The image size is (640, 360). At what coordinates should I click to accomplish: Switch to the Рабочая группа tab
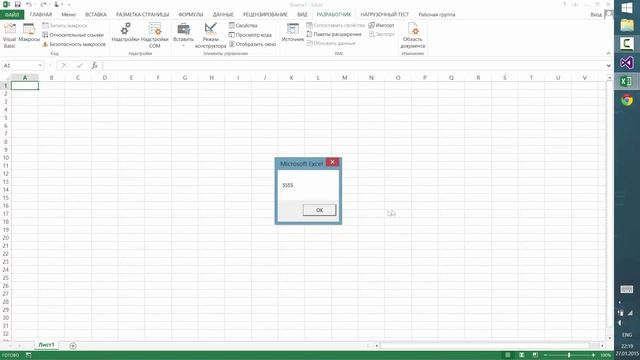click(437, 14)
